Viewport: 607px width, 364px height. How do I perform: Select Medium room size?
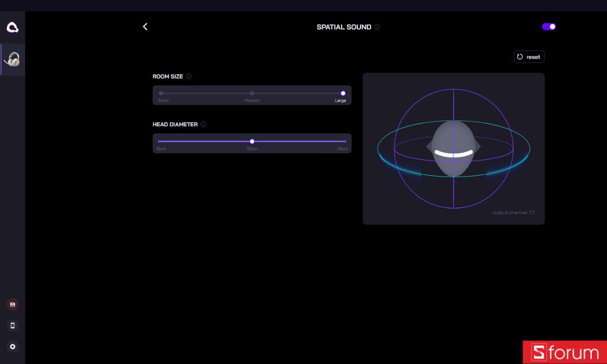(252, 94)
